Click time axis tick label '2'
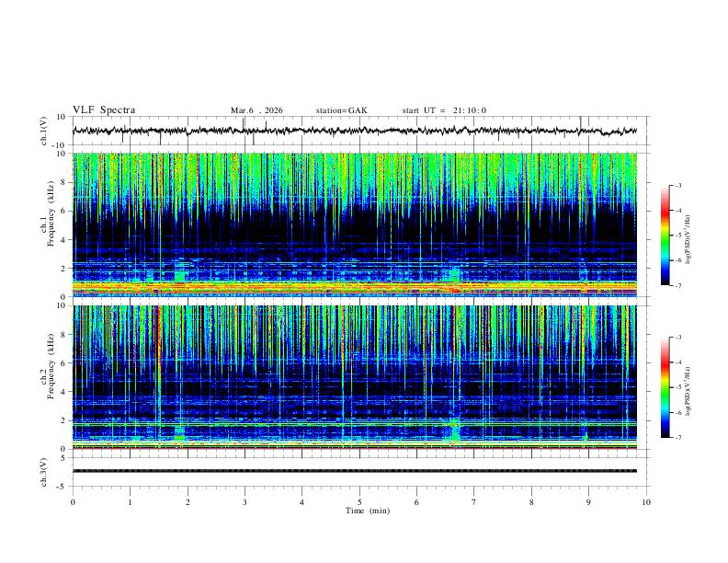This screenshot has width=728, height=563. [x=188, y=502]
